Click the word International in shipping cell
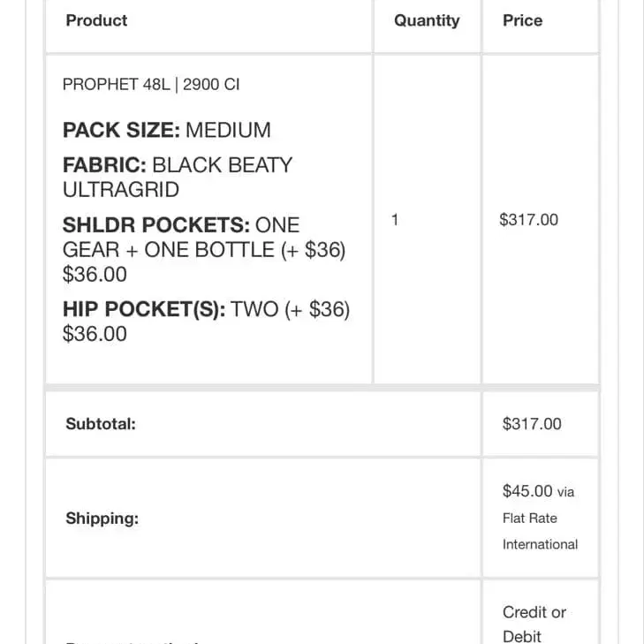 [x=540, y=544]
